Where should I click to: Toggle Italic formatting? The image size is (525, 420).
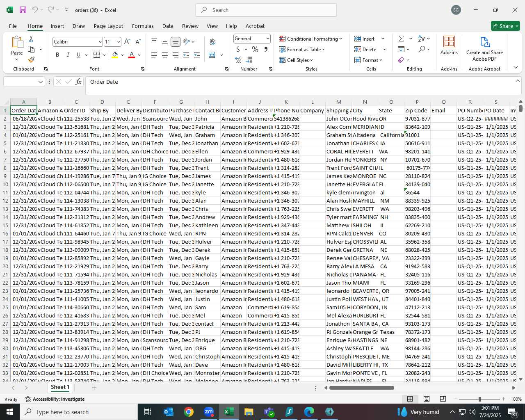pos(68,55)
